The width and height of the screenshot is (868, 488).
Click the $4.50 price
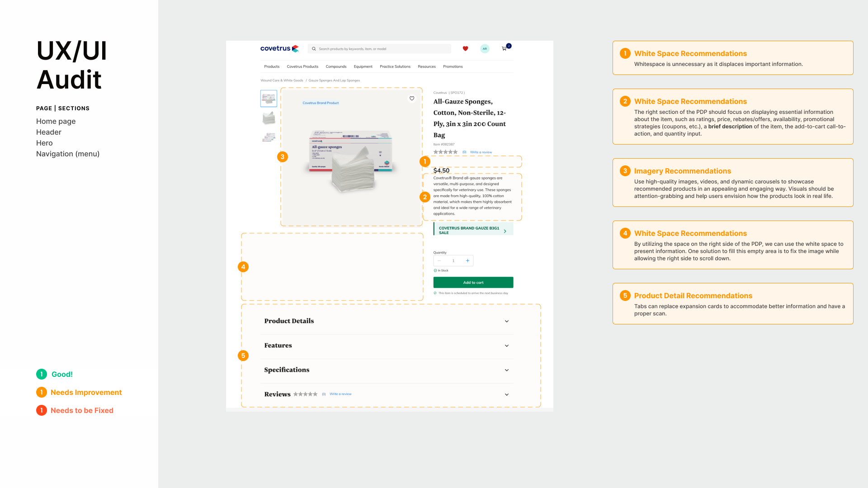point(441,170)
